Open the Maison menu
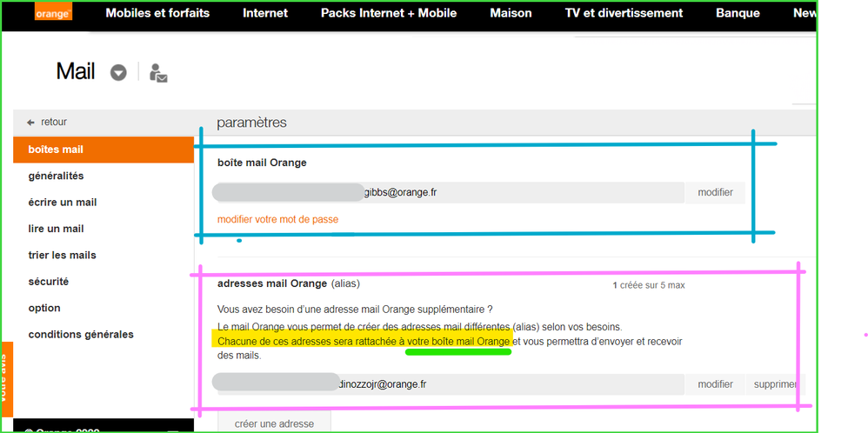Image resolution: width=868 pixels, height=433 pixels. coord(511,13)
